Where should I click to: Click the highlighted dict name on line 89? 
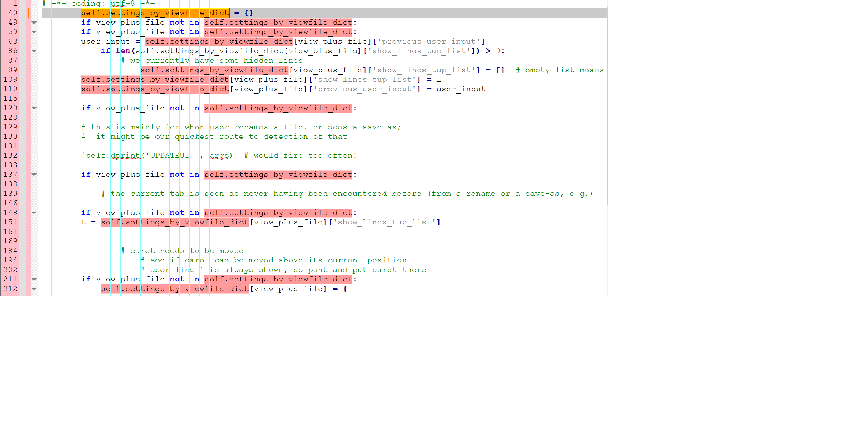[x=214, y=70]
